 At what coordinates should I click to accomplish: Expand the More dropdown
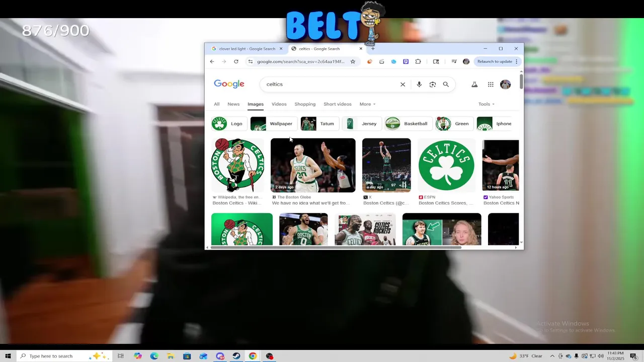(367, 104)
